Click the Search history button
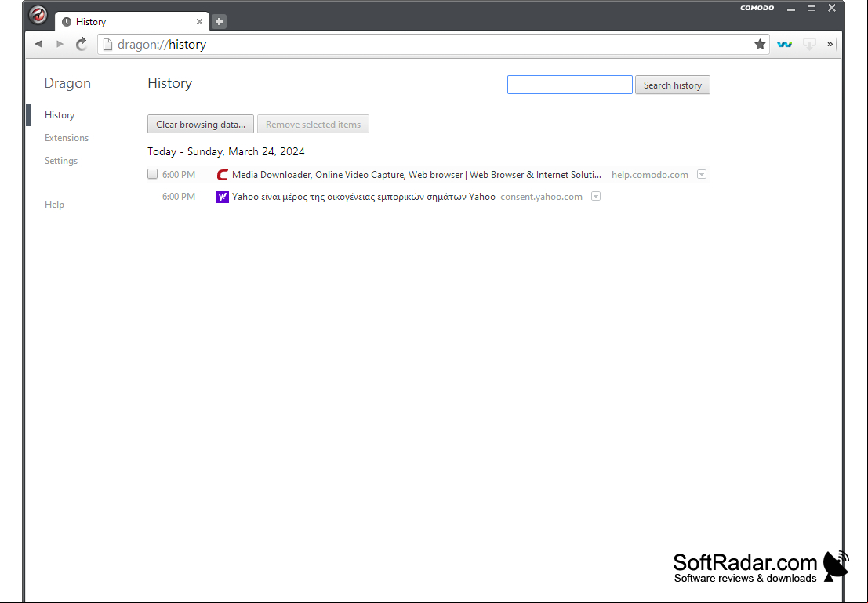The image size is (868, 603). point(673,85)
